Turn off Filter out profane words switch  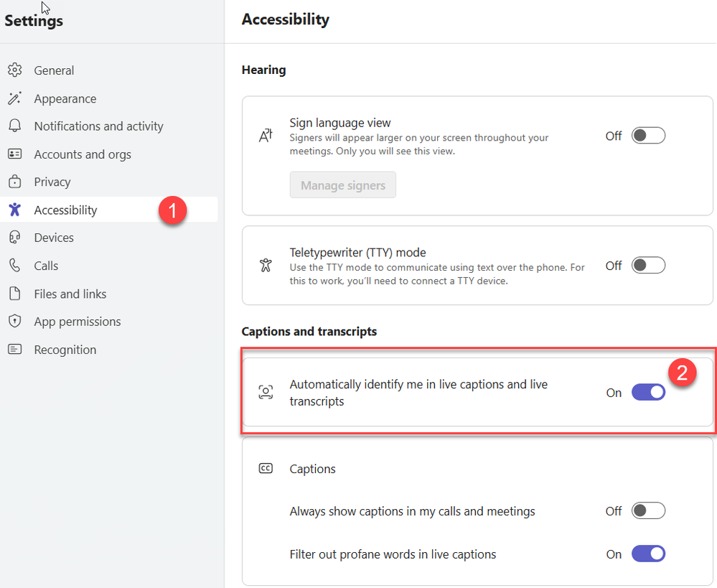pyautogui.click(x=648, y=554)
